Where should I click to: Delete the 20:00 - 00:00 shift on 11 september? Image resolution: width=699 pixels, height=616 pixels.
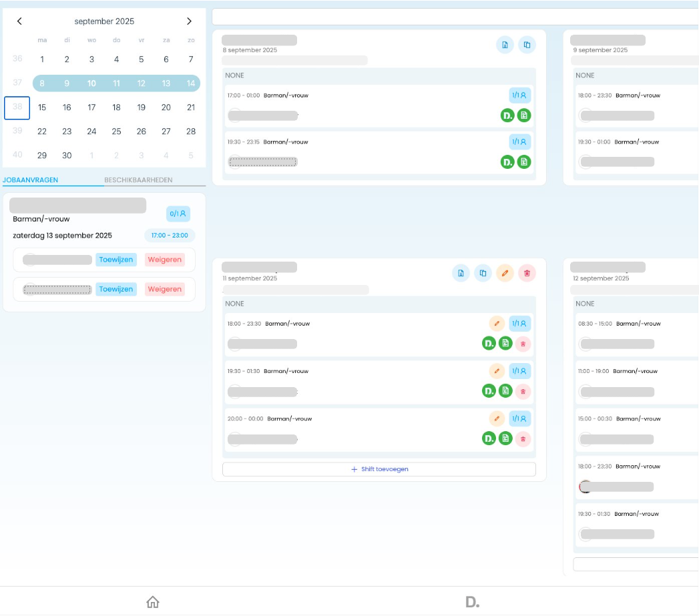point(523,439)
